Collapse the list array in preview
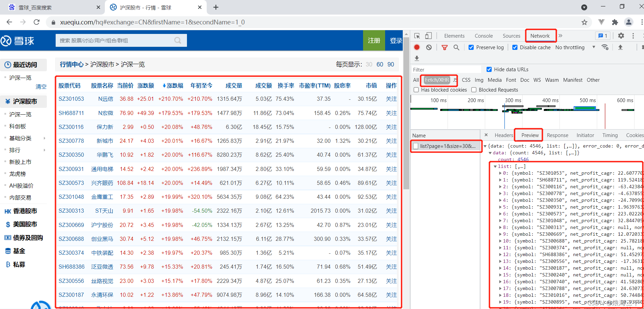 495,167
